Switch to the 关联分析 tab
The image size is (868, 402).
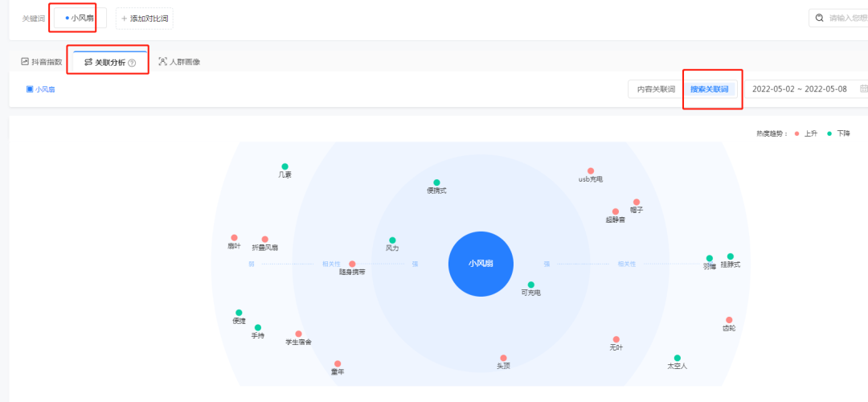109,62
